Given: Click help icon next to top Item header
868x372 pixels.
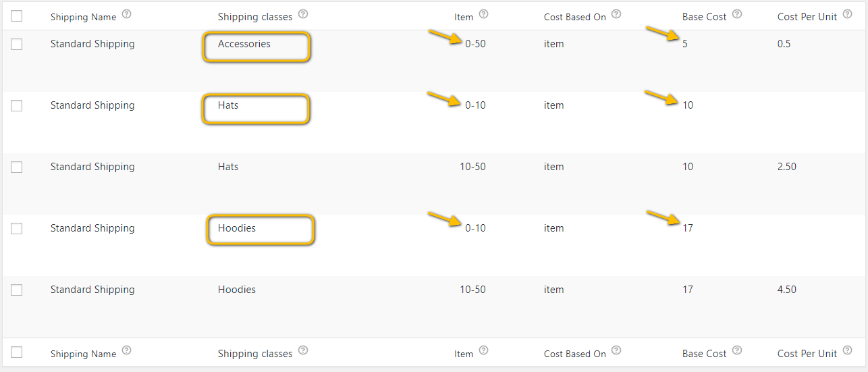Looking at the screenshot, I should click(x=483, y=14).
